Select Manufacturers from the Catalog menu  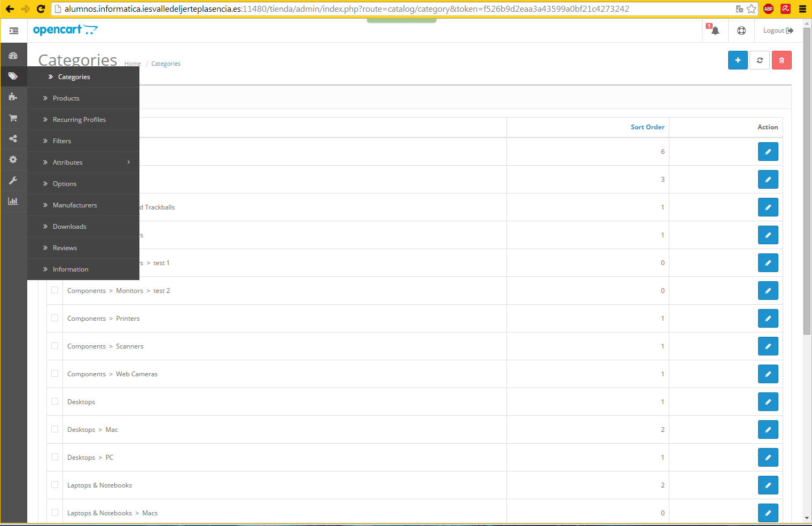pos(75,205)
